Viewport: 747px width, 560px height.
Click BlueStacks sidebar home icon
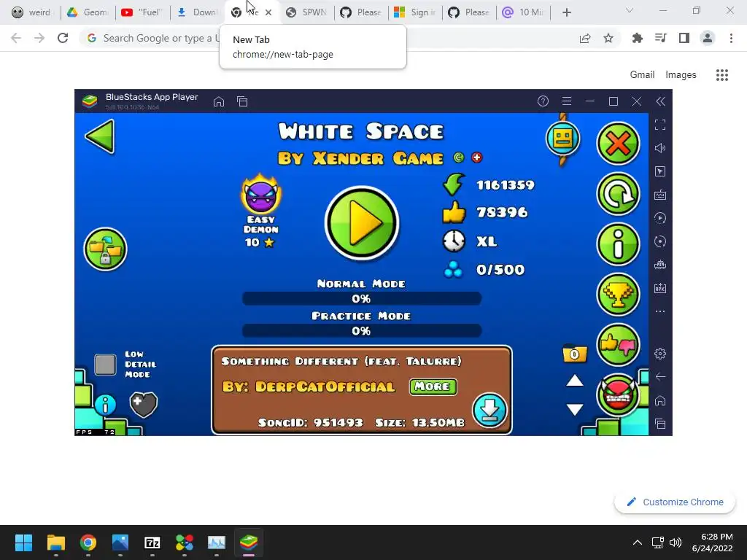click(x=660, y=400)
